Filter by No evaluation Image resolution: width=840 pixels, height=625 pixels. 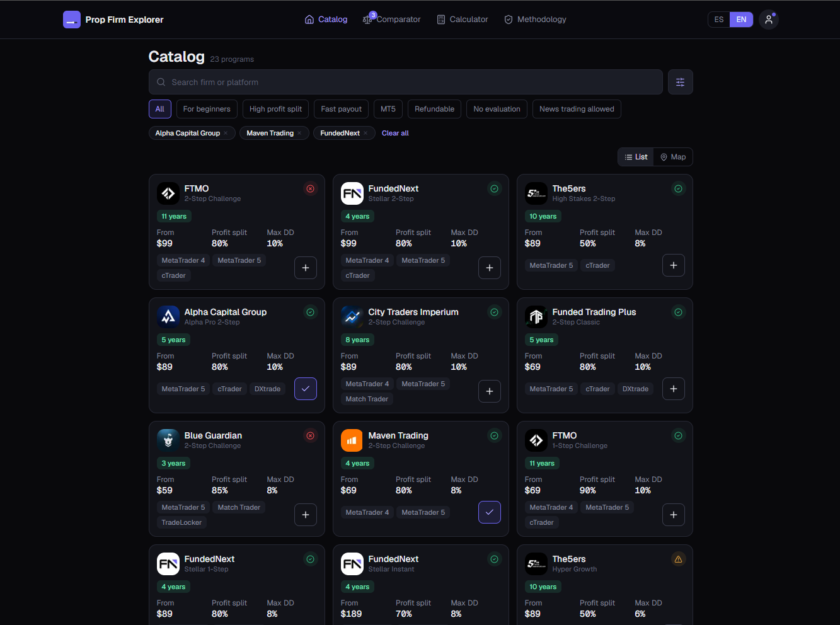click(497, 109)
